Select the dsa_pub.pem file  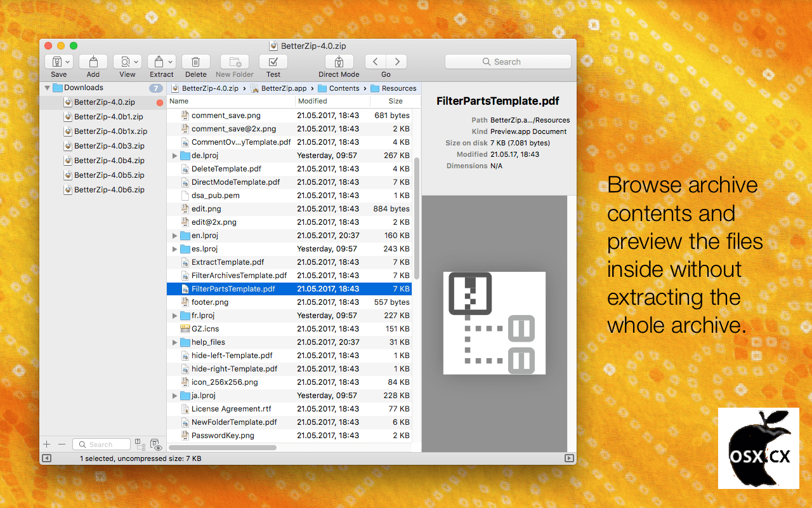pyautogui.click(x=289, y=196)
